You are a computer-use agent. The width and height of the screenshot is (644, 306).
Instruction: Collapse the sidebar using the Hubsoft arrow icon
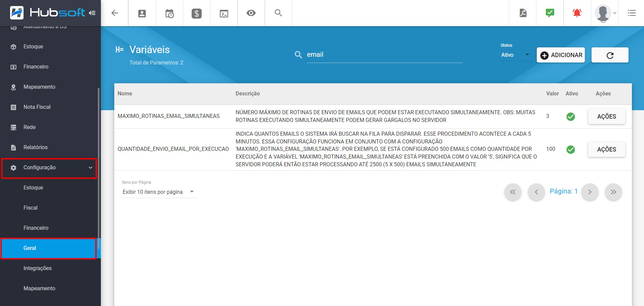pos(92,13)
